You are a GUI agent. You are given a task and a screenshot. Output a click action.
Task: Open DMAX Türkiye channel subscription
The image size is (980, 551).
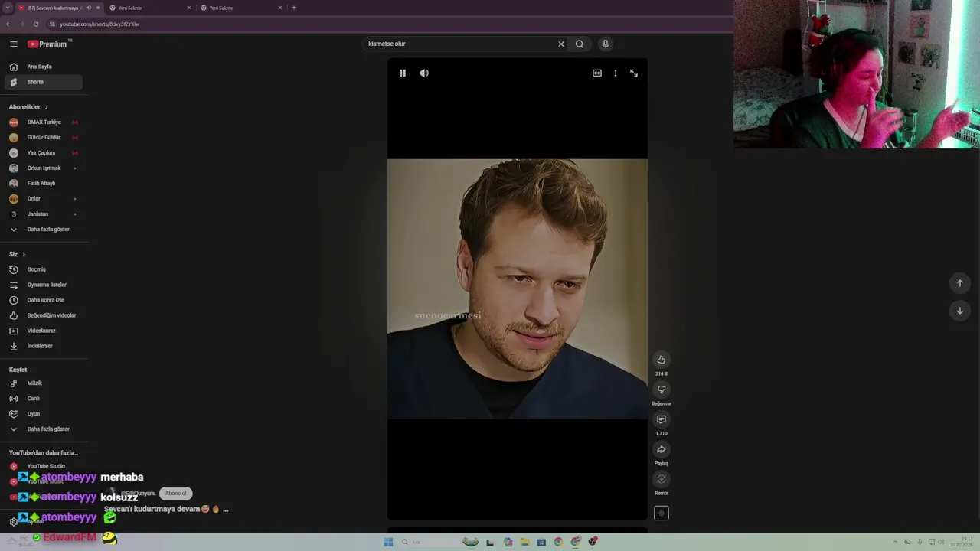coord(44,122)
